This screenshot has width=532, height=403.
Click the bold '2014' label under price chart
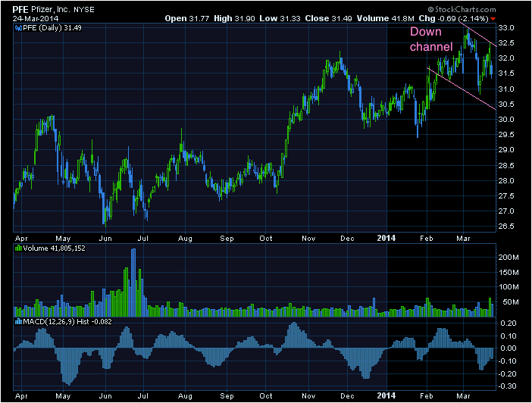coord(386,238)
